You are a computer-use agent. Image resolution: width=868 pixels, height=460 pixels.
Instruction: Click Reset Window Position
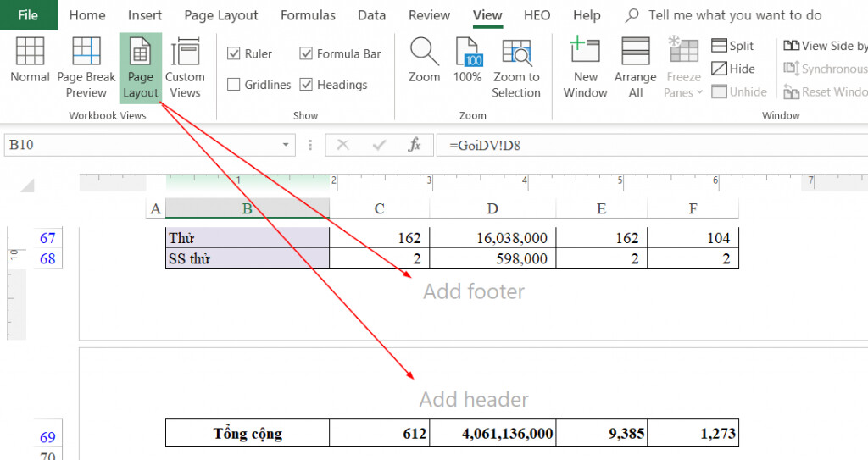(825, 91)
